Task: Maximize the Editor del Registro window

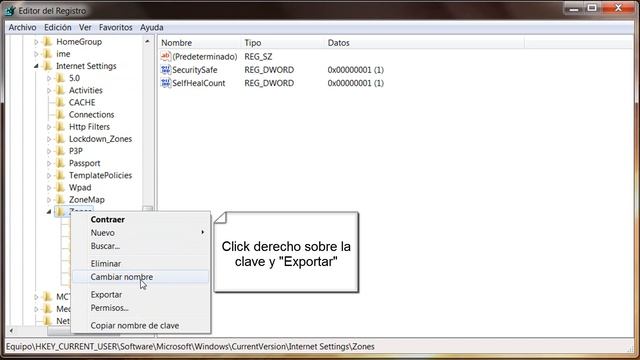Action: click(592, 8)
